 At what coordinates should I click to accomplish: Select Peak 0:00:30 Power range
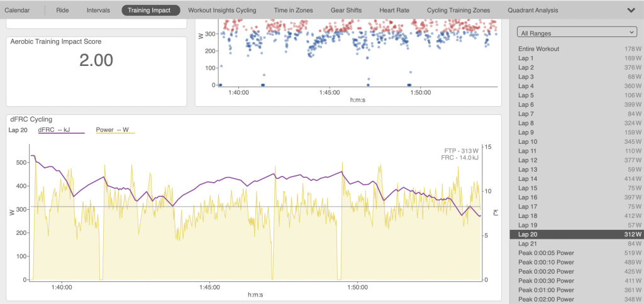(577, 281)
